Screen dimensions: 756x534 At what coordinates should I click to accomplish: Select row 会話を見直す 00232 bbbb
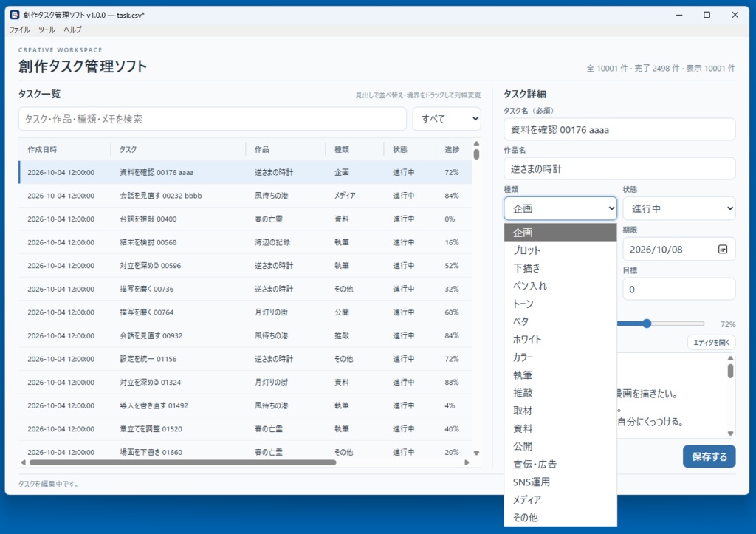click(x=245, y=196)
